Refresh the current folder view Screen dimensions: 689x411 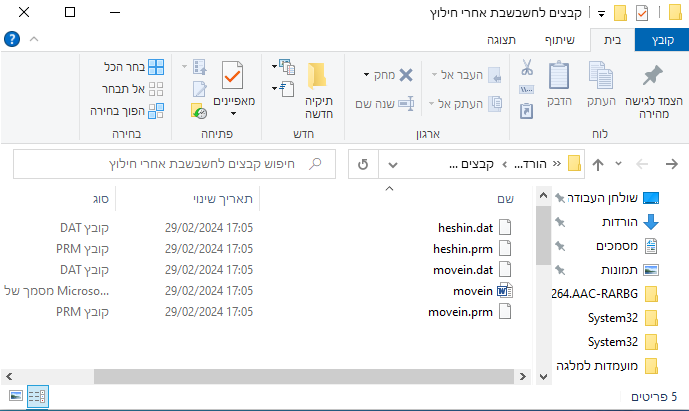[362, 164]
